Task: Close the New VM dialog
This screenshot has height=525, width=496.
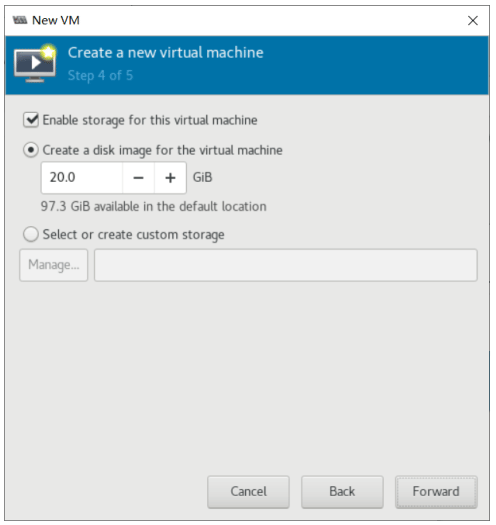Action: pos(473,20)
